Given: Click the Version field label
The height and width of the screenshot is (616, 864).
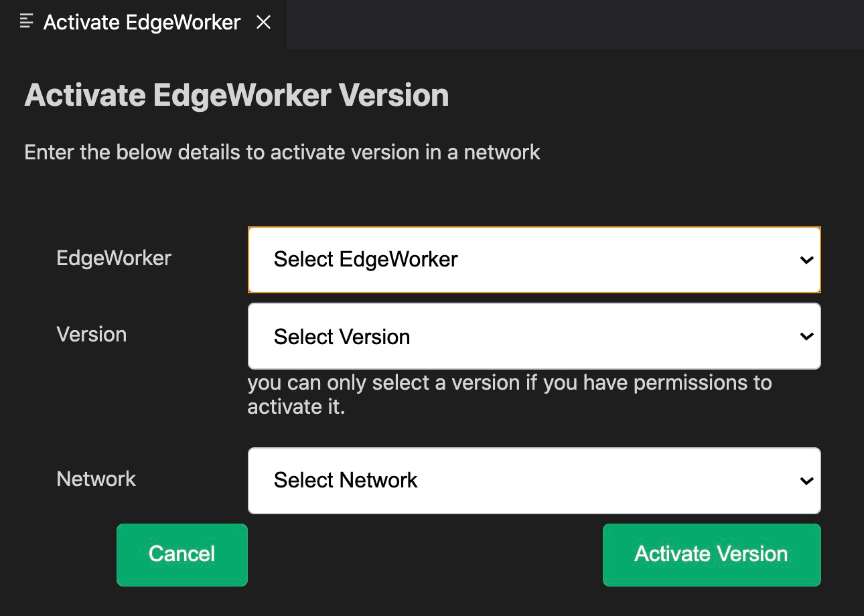Looking at the screenshot, I should pos(92,334).
